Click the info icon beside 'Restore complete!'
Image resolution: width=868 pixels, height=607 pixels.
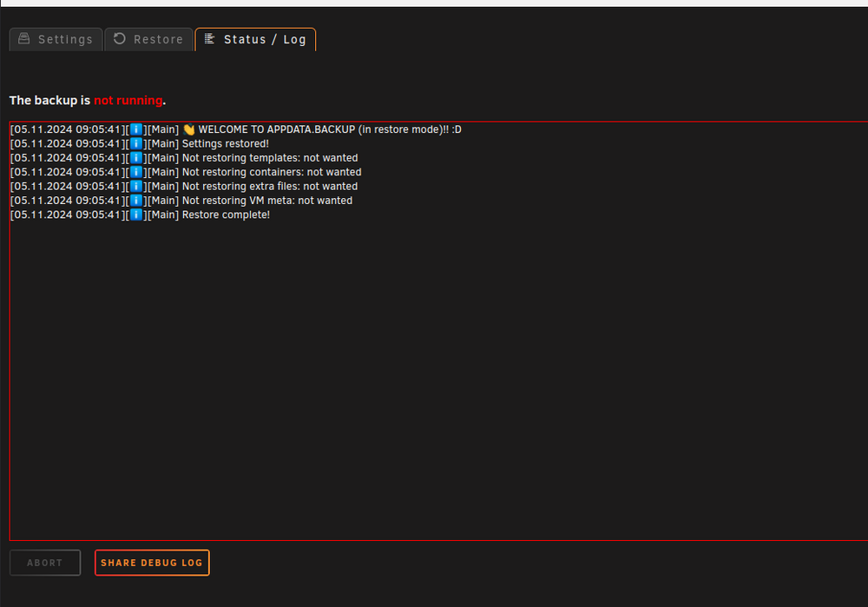click(136, 214)
